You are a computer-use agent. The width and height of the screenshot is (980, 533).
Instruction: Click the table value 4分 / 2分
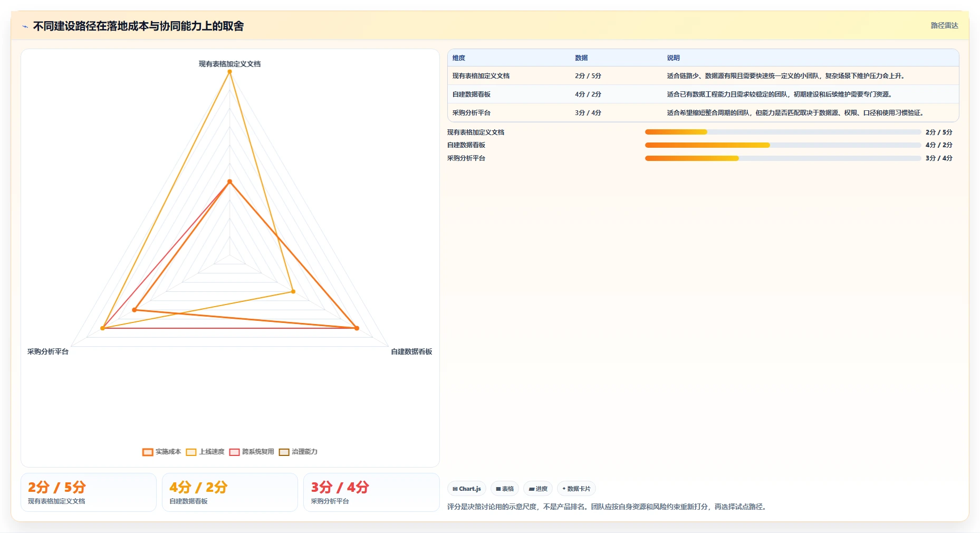coord(588,94)
